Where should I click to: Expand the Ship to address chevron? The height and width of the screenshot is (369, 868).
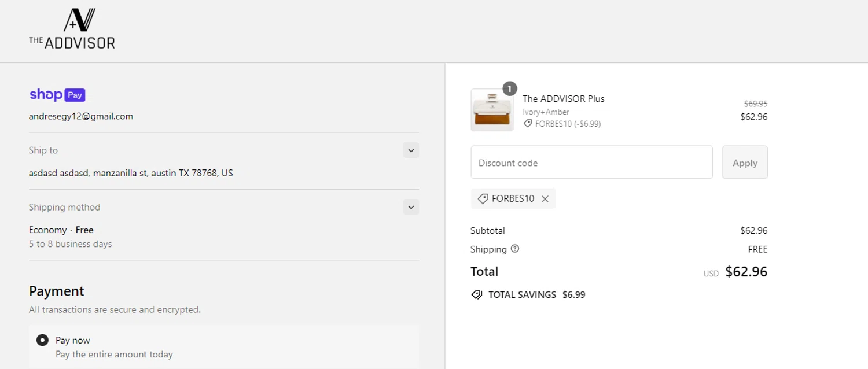(411, 150)
